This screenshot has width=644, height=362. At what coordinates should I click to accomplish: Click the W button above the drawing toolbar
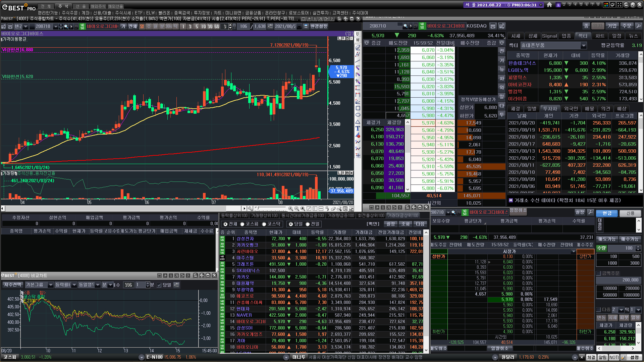pyautogui.click(x=358, y=40)
